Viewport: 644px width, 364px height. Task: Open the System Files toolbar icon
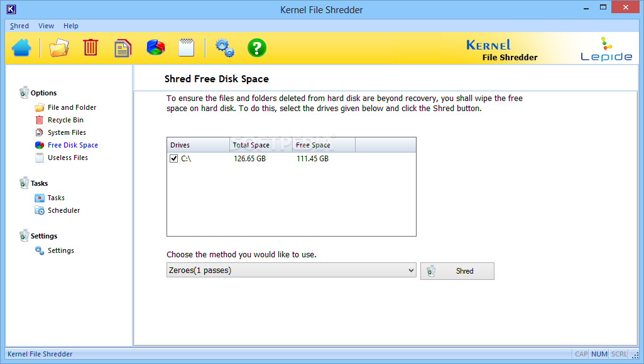click(x=123, y=48)
